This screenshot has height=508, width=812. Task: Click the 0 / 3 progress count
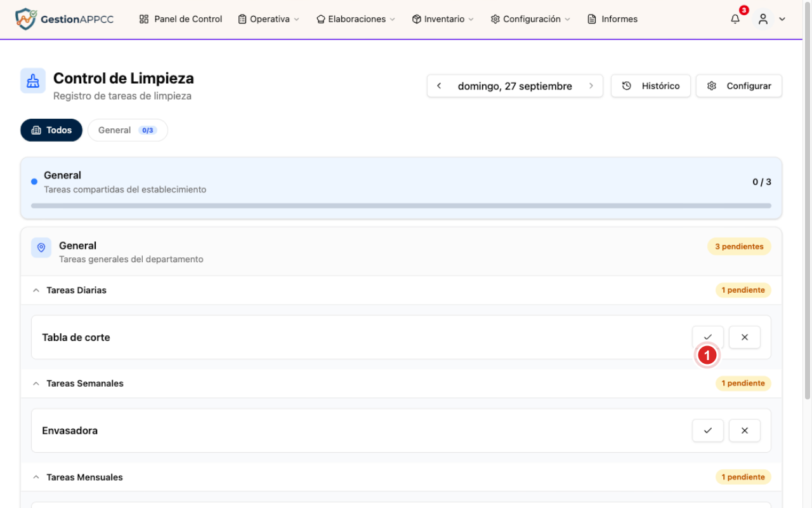(x=762, y=182)
